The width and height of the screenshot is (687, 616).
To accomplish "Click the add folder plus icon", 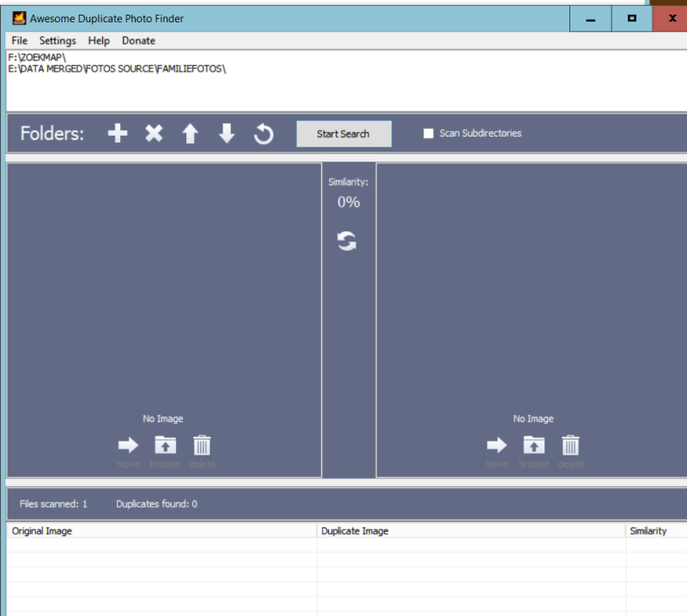I will (x=118, y=133).
